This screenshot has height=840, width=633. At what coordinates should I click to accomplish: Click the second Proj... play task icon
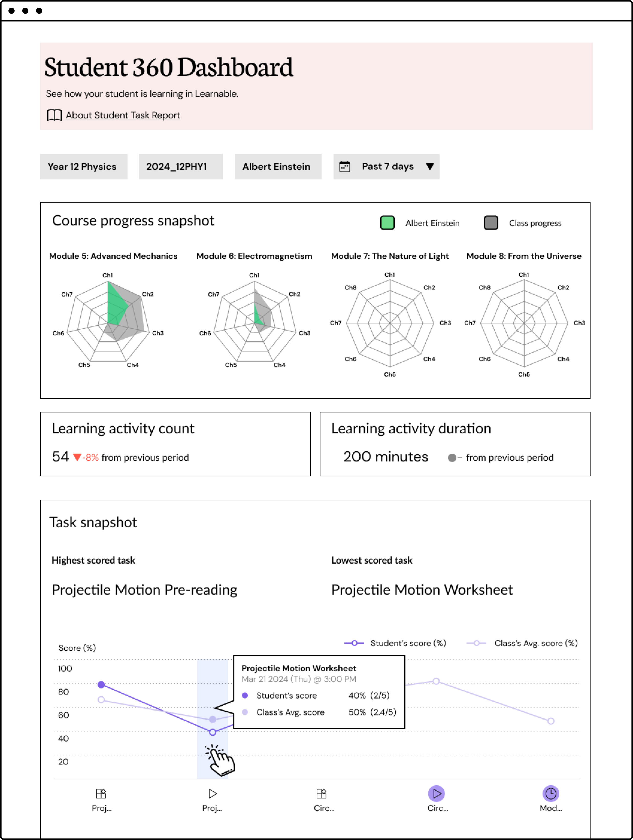coord(213,793)
